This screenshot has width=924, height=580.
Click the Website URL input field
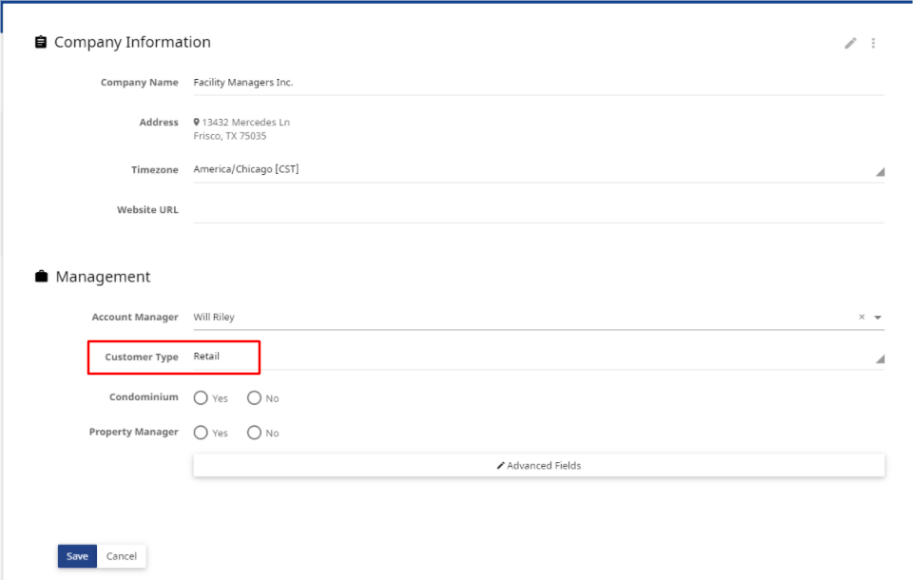point(539,210)
